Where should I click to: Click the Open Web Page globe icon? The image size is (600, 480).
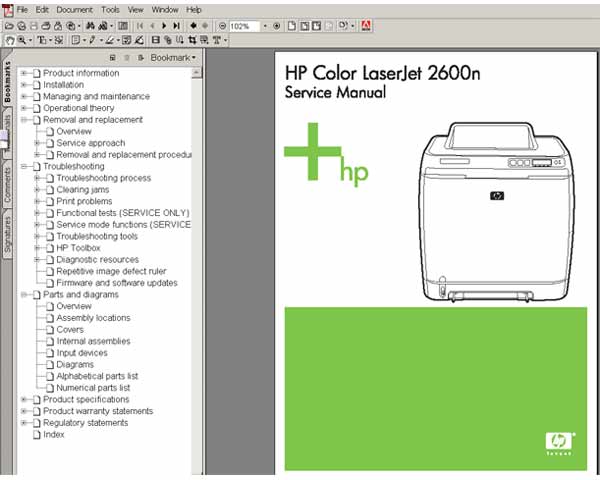coord(22,26)
